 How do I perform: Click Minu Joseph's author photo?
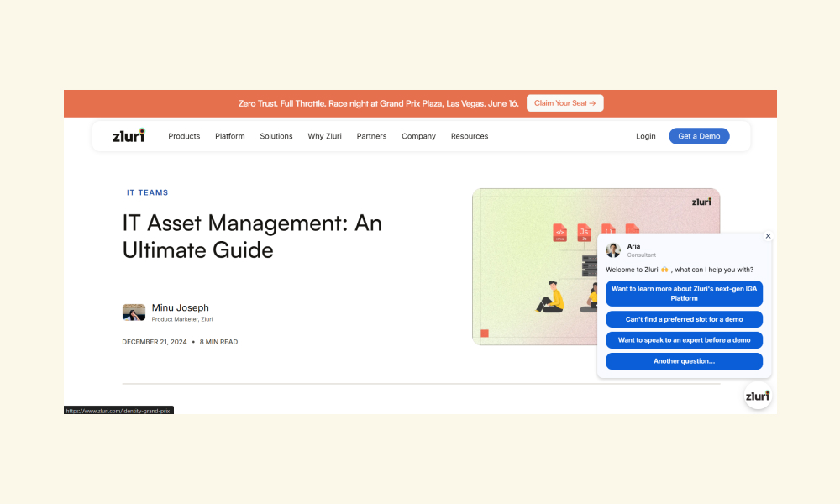pyautogui.click(x=134, y=312)
